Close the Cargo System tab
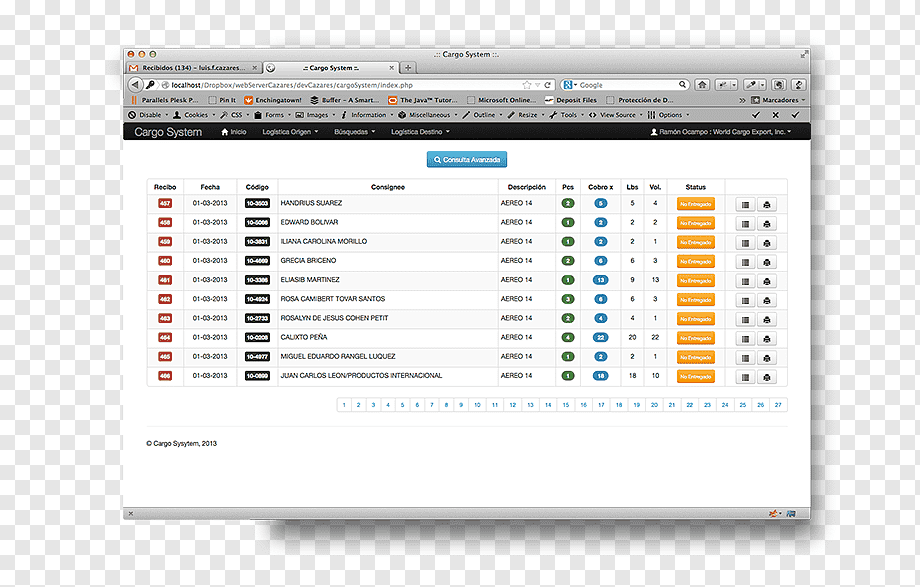920x587 pixels. coord(391,68)
